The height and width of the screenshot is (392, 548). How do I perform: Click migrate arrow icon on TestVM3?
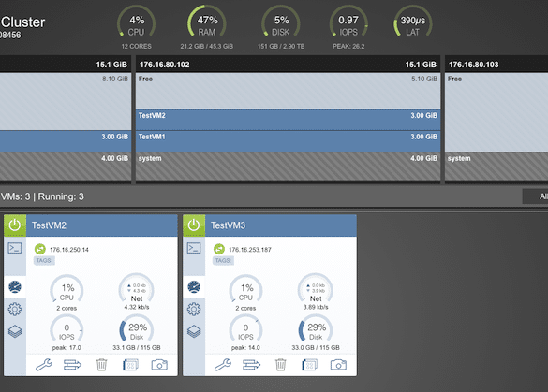coord(251,365)
